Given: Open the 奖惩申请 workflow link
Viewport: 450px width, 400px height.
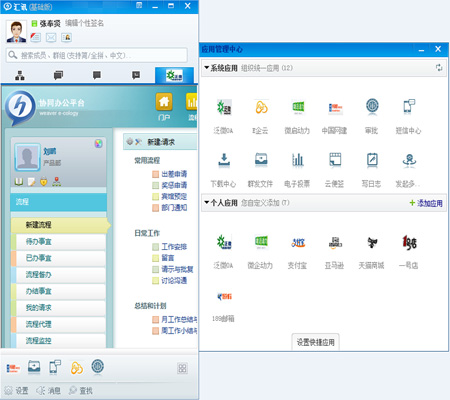Looking at the screenshot, I should tap(174, 185).
